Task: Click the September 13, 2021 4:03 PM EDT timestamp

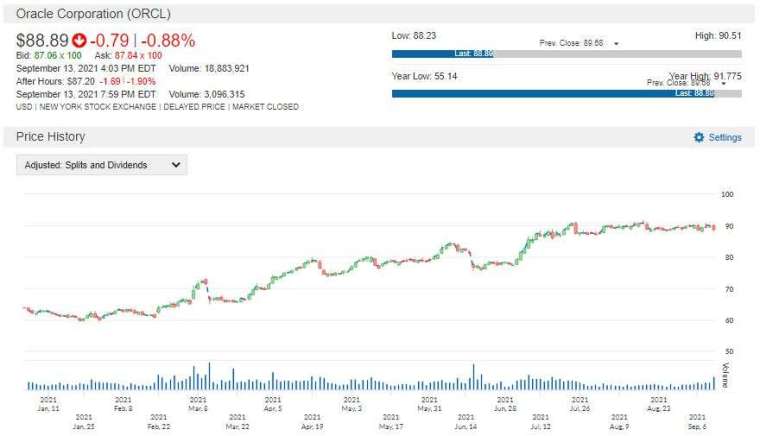Action: click(86, 68)
